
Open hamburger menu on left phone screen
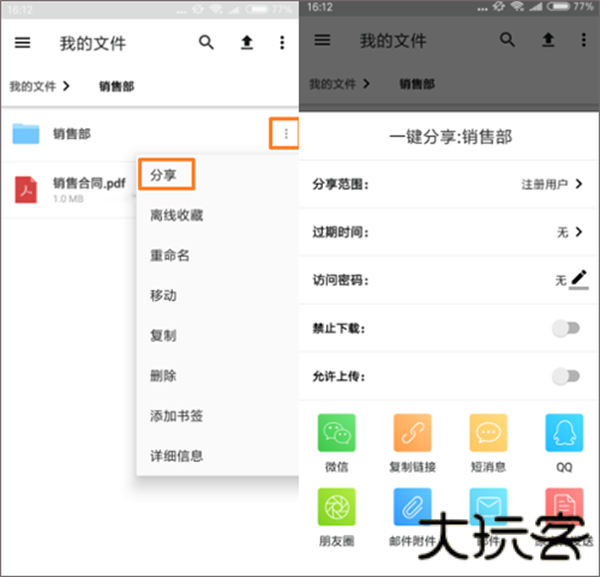point(22,42)
